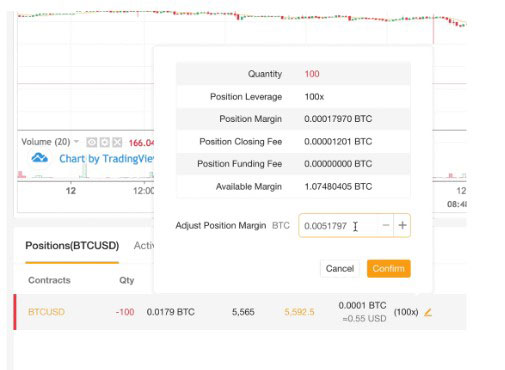
Task: Click the Position Closing Fee 0.00001201 BTC
Action: (x=338, y=142)
